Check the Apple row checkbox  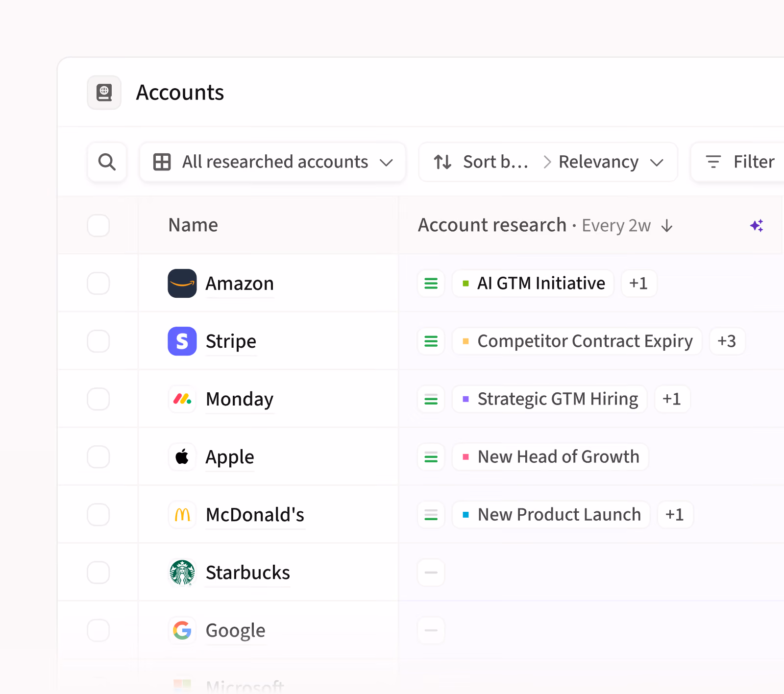pos(98,456)
